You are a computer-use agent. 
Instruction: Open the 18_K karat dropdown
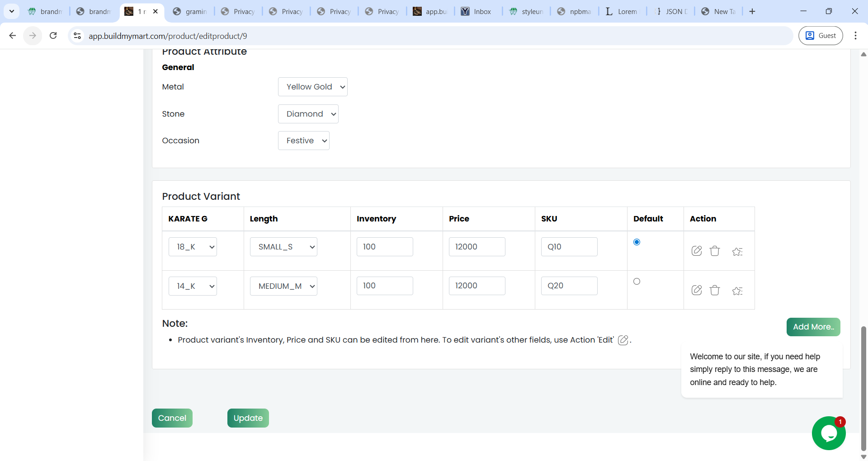point(193,247)
